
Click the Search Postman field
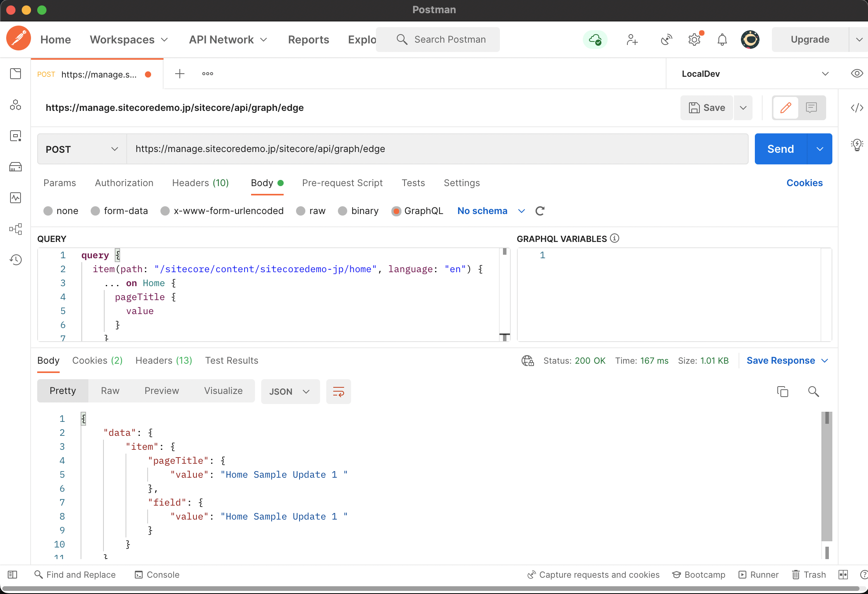(438, 40)
